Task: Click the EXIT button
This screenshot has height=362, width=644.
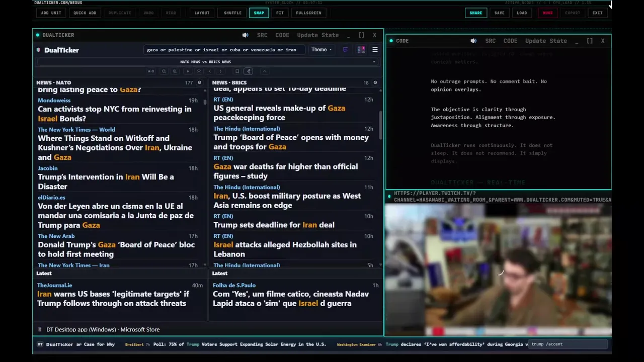Action: coord(597,13)
